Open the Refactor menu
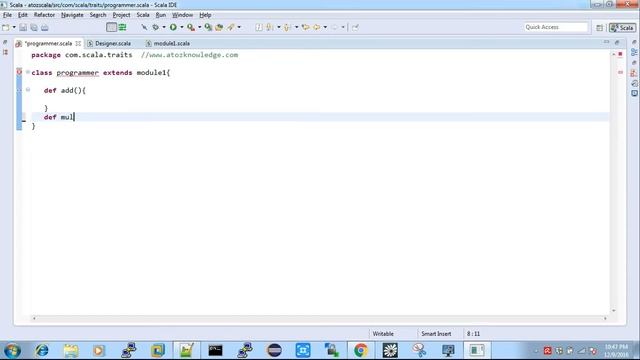Viewport: 640px width, 360px height. pyautogui.click(x=44, y=15)
